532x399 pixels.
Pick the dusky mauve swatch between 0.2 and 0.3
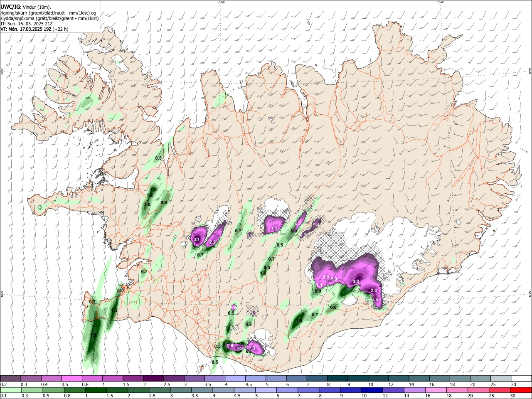(x=11, y=379)
